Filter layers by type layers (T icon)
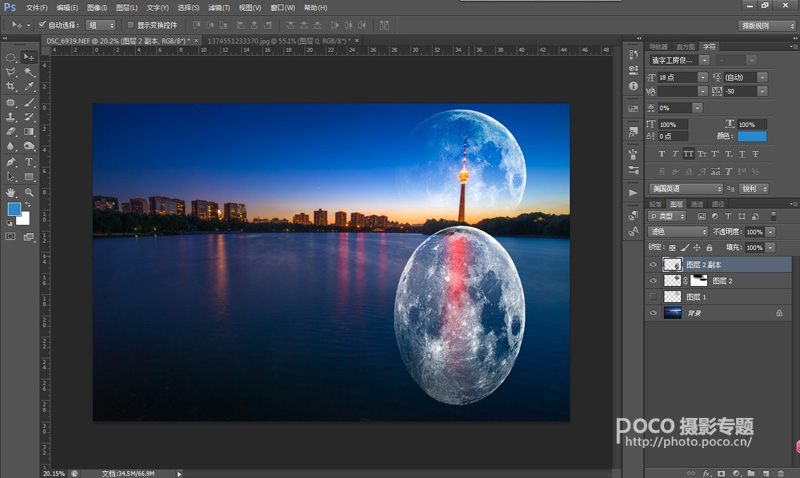Image resolution: width=800 pixels, height=478 pixels. 728,216
